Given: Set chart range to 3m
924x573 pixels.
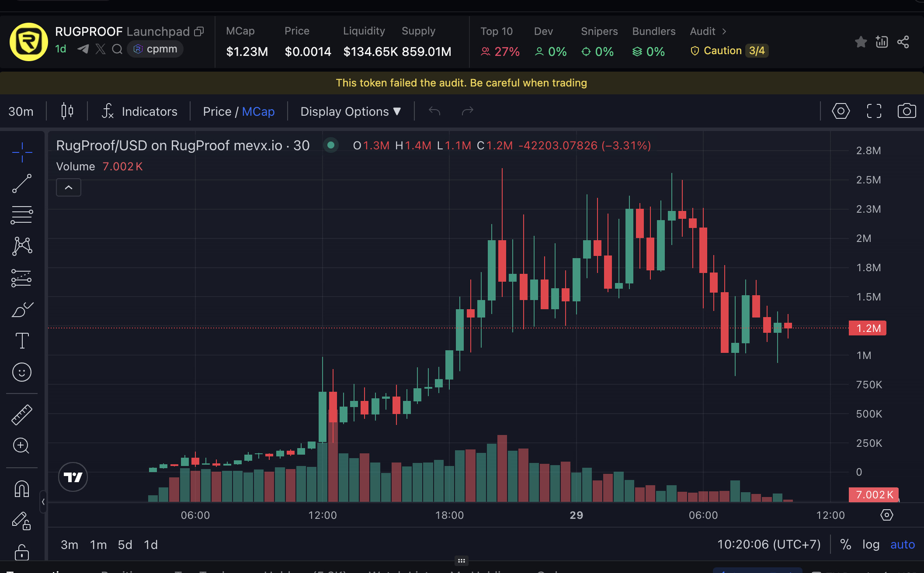Looking at the screenshot, I should coord(69,545).
